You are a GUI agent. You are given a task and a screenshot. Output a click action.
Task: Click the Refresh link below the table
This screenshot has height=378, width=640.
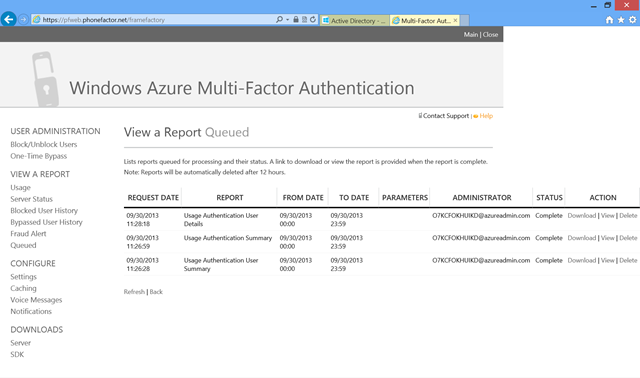coord(134,292)
